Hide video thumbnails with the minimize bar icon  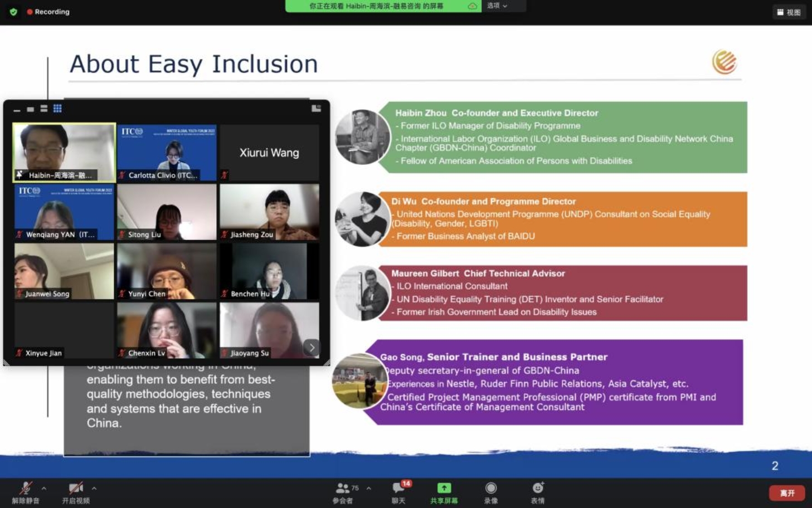click(17, 110)
